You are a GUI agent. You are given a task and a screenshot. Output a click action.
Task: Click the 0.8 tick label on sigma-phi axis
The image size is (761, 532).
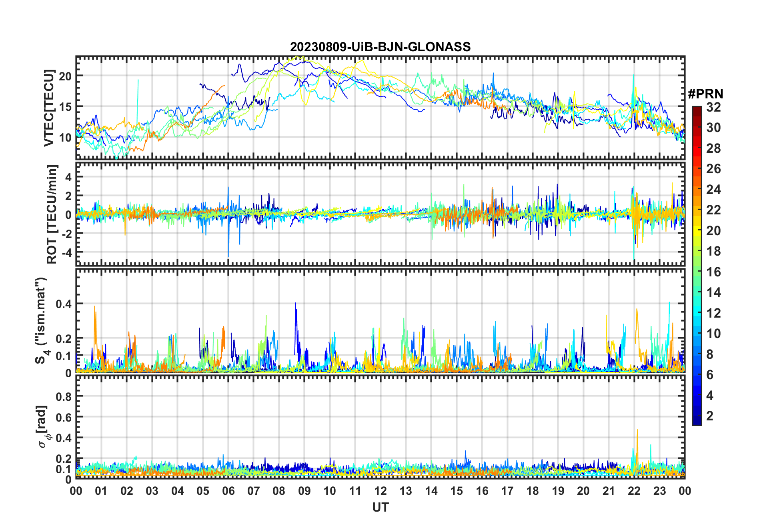[64, 396]
